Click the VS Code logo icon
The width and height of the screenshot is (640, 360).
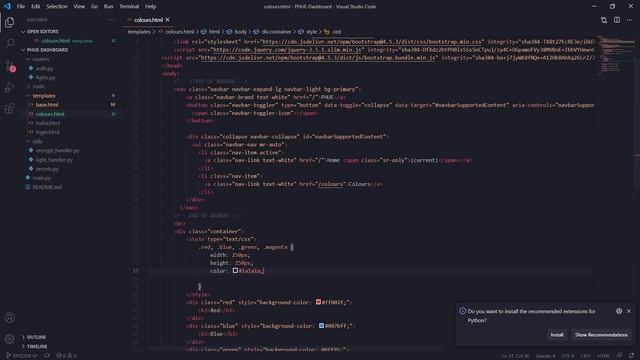[7, 6]
